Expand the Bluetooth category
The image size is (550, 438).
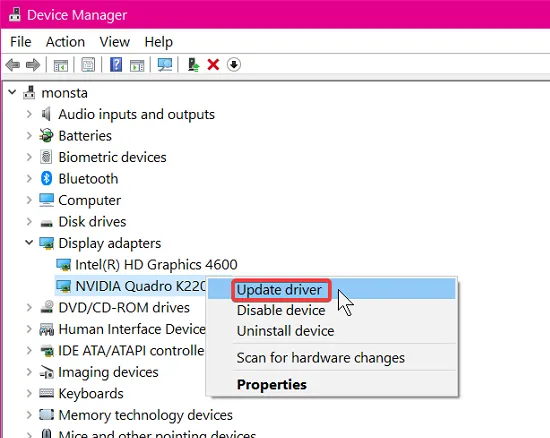point(29,178)
